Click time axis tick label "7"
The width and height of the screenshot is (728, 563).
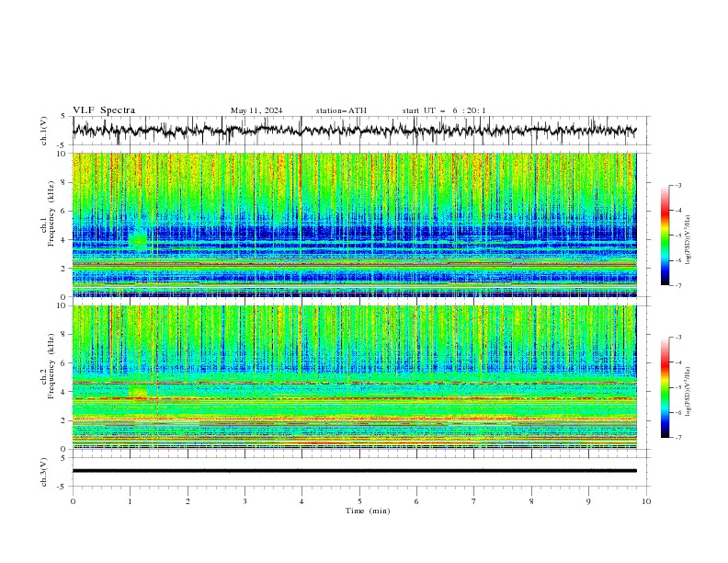(474, 501)
